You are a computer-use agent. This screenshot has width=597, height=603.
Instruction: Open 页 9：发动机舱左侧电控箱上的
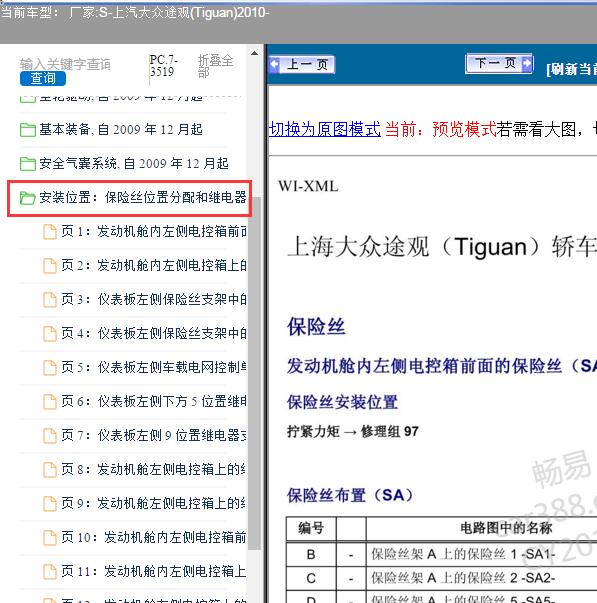pos(154,503)
